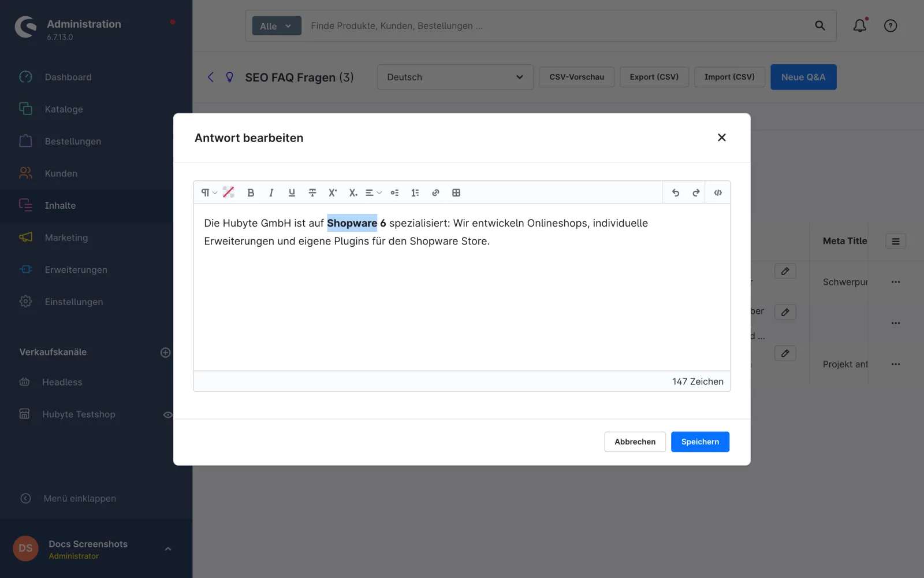Toggle Hubyte Testshop storefront eye icon

(167, 414)
